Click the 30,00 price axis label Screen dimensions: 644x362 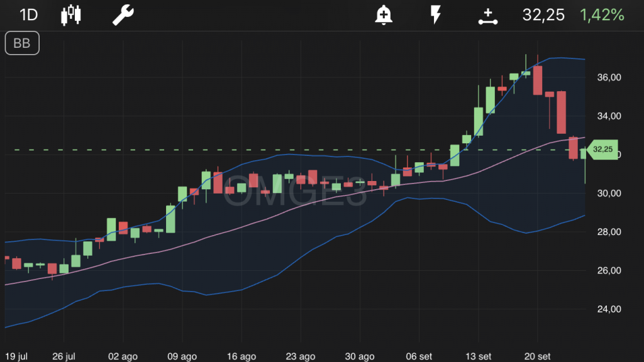coord(609,194)
